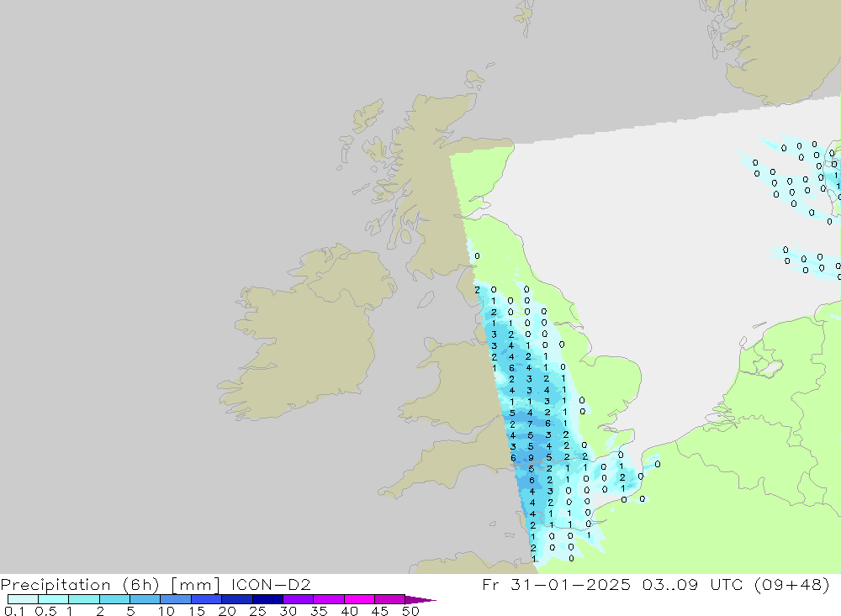Click legend swatch between 25 and 30
This screenshot has width=841, height=616.
coord(267,599)
